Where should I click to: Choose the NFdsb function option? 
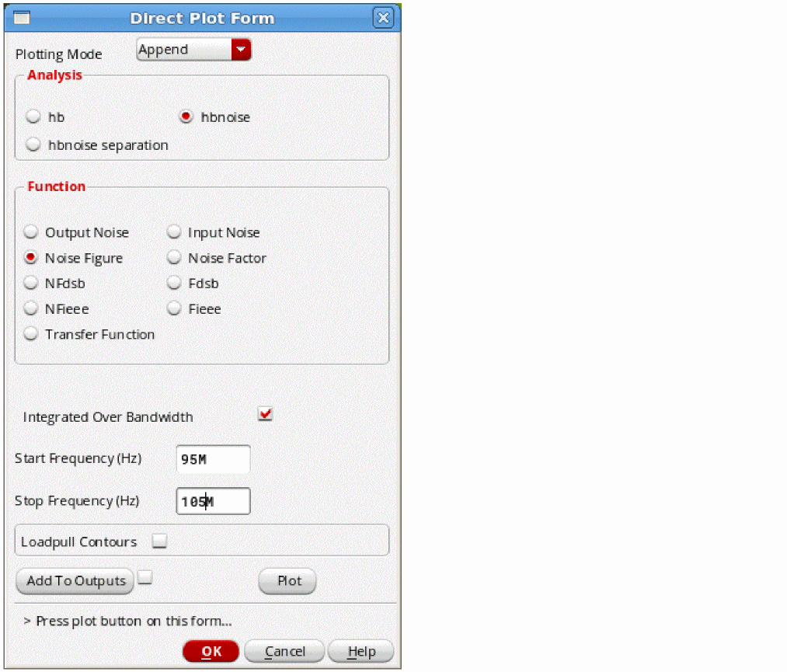pos(31,283)
